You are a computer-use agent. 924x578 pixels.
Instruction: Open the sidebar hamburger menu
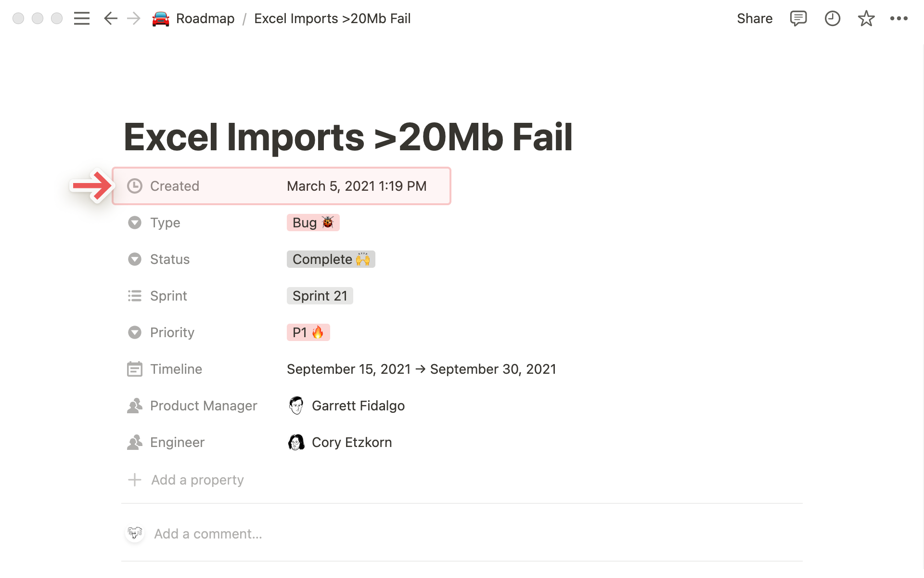click(82, 19)
